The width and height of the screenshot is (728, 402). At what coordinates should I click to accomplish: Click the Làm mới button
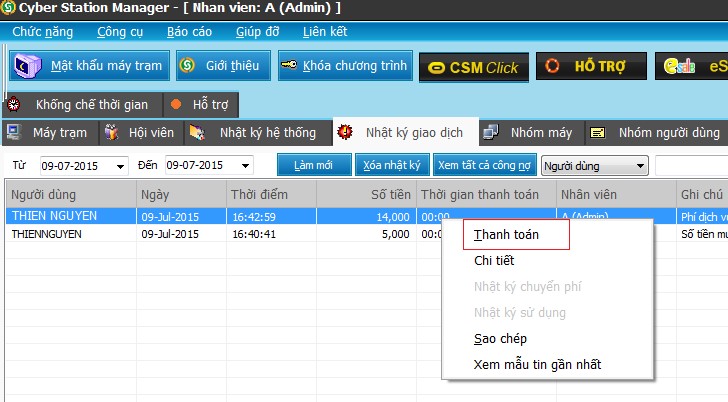point(314,166)
